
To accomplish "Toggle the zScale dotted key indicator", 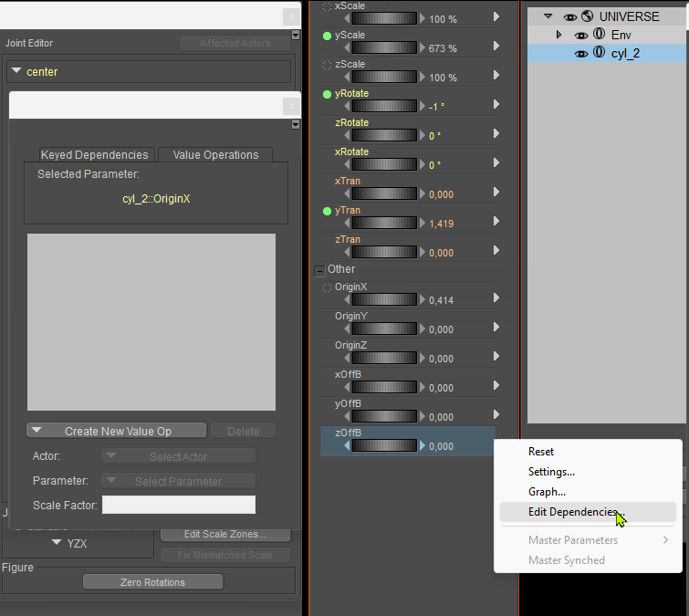I will (327, 65).
